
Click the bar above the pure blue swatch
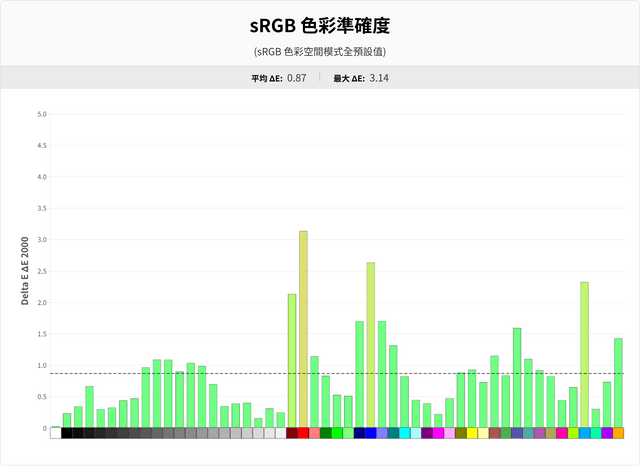tap(371, 345)
